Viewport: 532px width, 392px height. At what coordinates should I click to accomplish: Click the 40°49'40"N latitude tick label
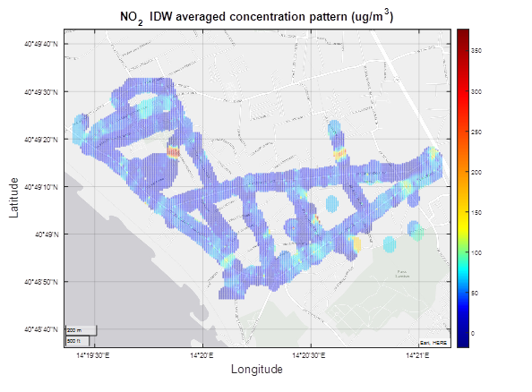(41, 44)
